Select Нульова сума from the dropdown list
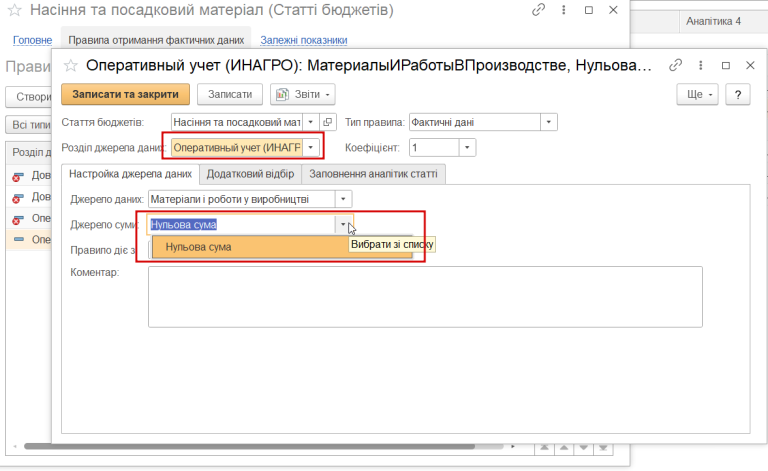Image resolution: width=768 pixels, height=471 pixels. click(282, 247)
